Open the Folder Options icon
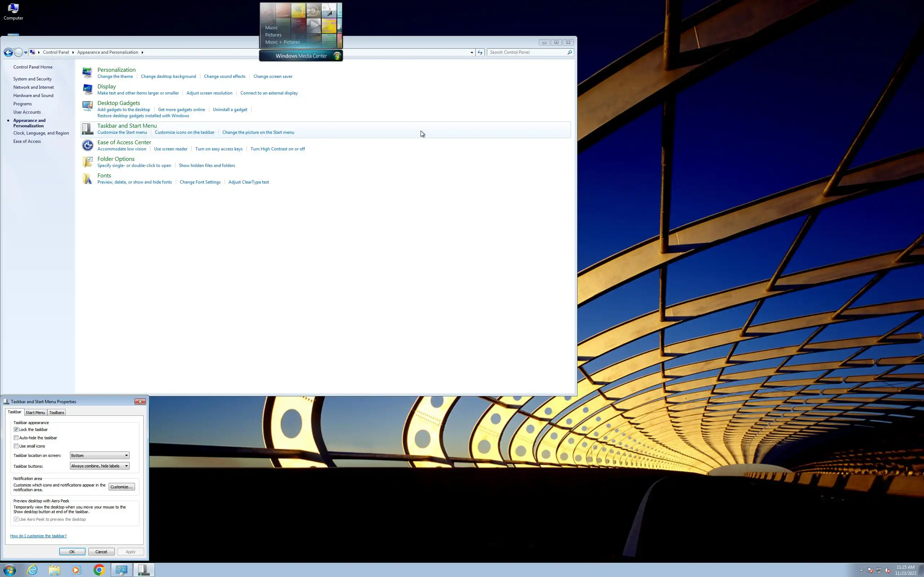924x577 pixels. point(87,162)
